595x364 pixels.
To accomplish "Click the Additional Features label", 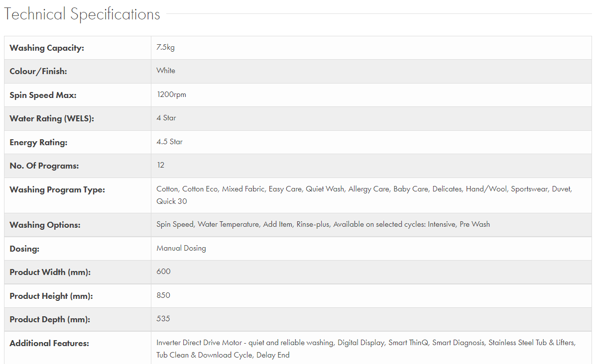I will tap(49, 343).
